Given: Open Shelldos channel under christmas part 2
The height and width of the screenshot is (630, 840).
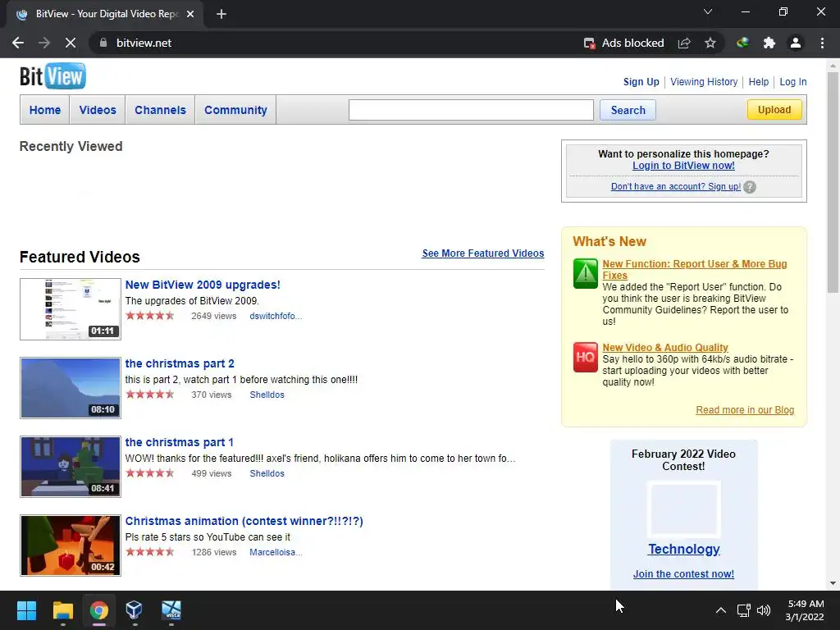Looking at the screenshot, I should click(x=267, y=395).
